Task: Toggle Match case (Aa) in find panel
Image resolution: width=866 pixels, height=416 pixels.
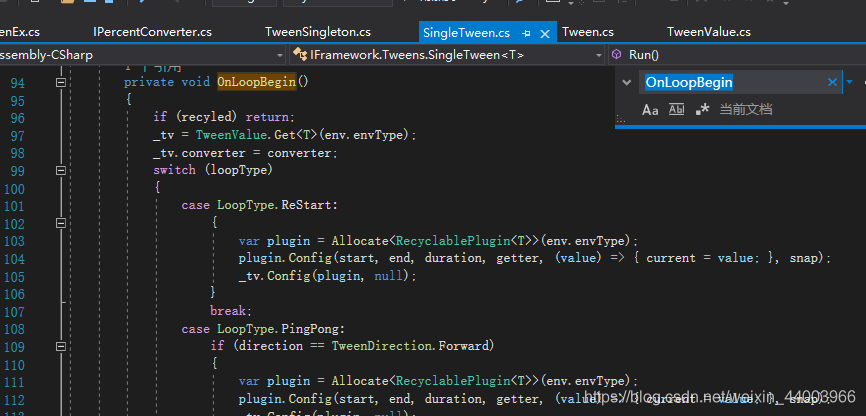Action: (x=650, y=110)
